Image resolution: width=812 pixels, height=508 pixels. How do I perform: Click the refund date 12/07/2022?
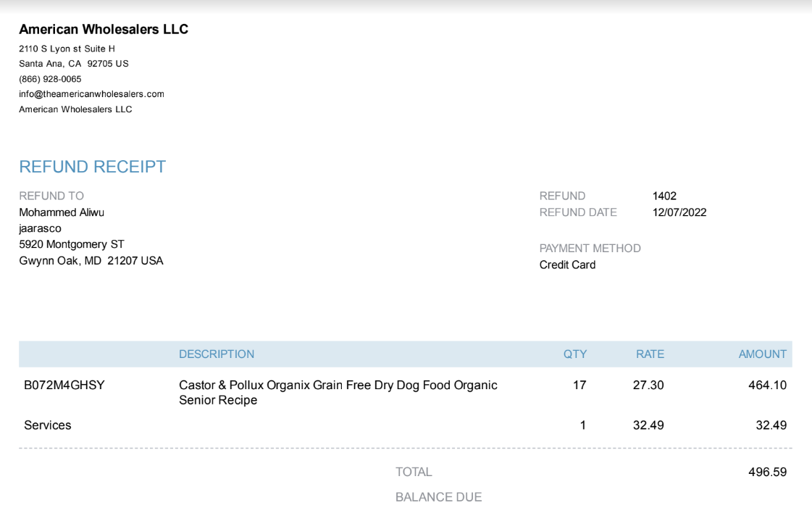679,212
